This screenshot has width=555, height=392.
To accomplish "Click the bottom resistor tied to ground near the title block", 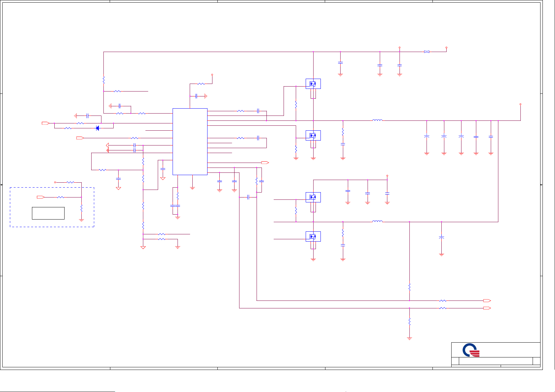I will [409, 322].
